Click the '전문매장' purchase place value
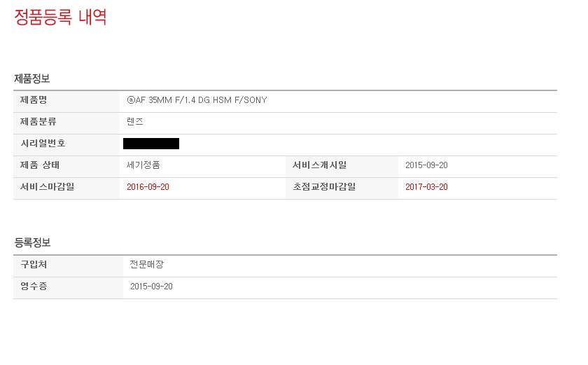This screenshot has height=365, width=588. tap(147, 265)
